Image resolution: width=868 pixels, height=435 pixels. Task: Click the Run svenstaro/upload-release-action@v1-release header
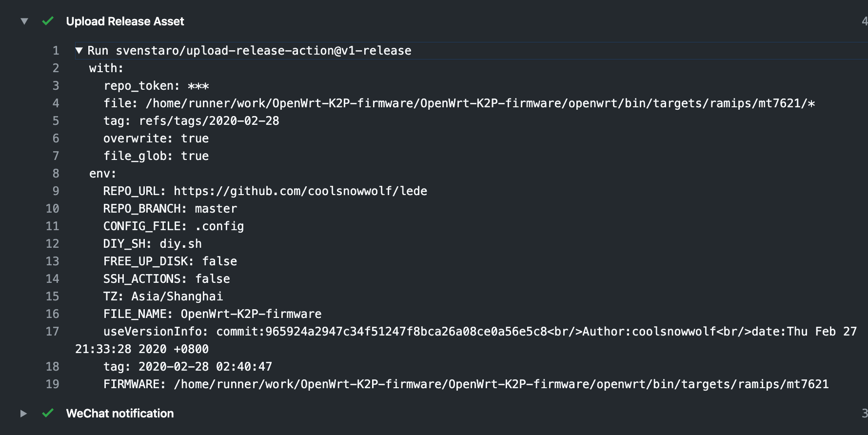click(x=249, y=50)
